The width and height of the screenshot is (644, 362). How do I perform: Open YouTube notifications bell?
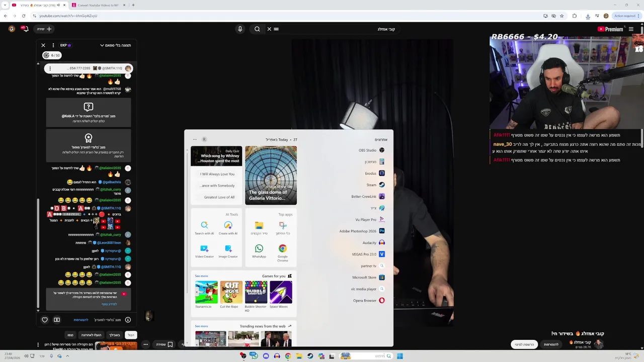pos(25,29)
